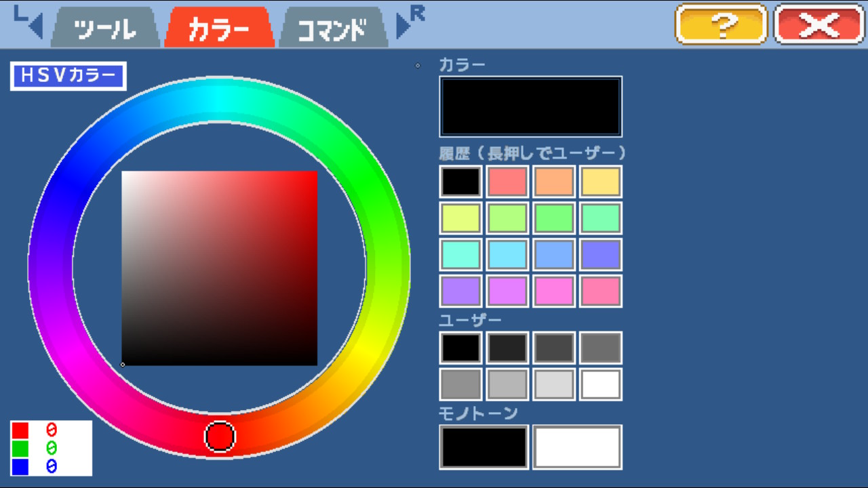Select salmon red history swatch
This screenshot has height=488, width=868.
[x=507, y=182]
